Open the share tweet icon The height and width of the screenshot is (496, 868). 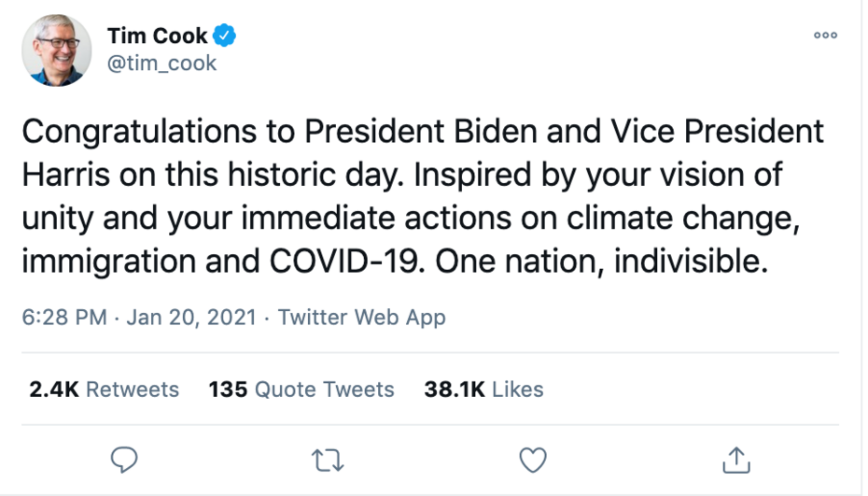point(736,460)
